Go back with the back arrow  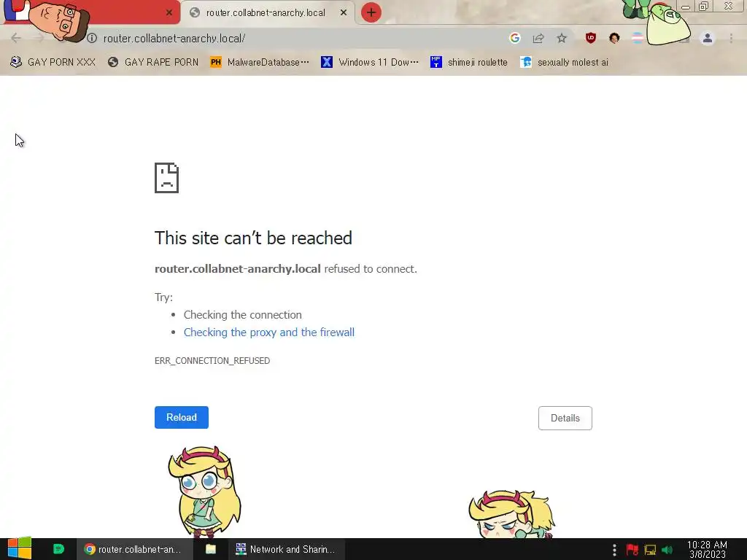coord(16,38)
